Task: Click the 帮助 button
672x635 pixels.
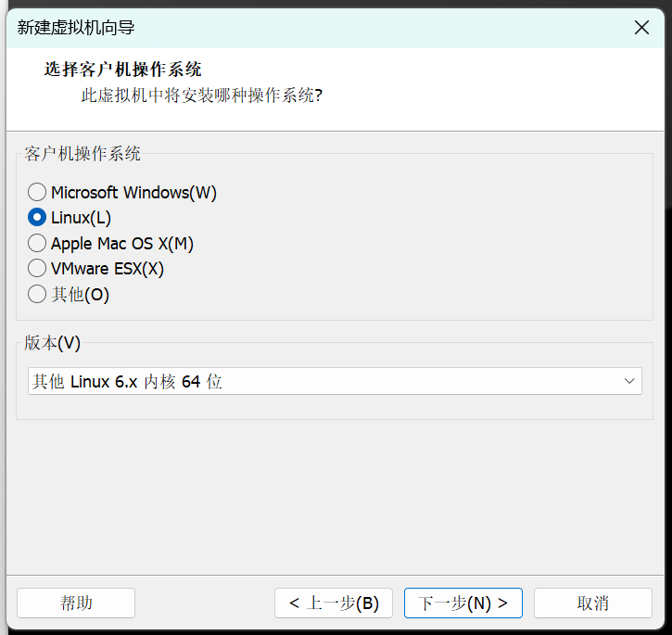Action: (x=76, y=603)
